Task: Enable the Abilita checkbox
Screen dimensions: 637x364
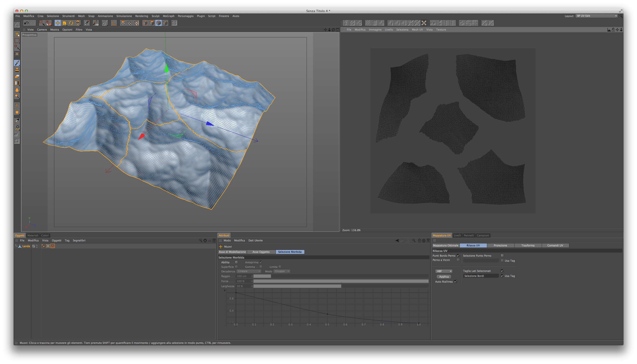Action: (x=236, y=262)
